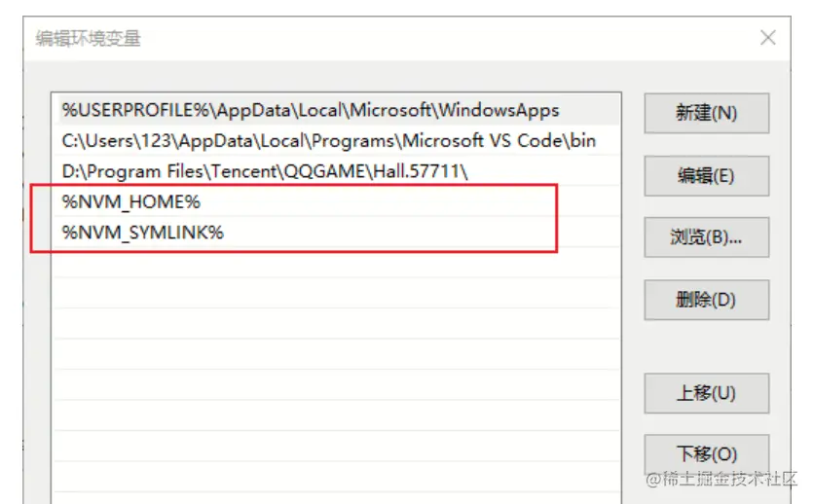814x504 pixels.
Task: Select the Microsoft VS Code\bin path entry
Action: (x=328, y=140)
